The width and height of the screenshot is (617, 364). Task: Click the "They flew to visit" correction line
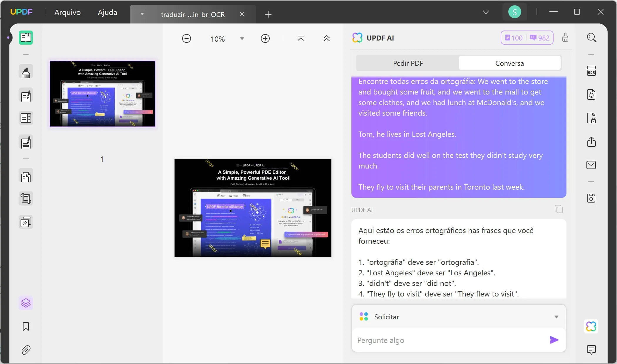tap(439, 294)
